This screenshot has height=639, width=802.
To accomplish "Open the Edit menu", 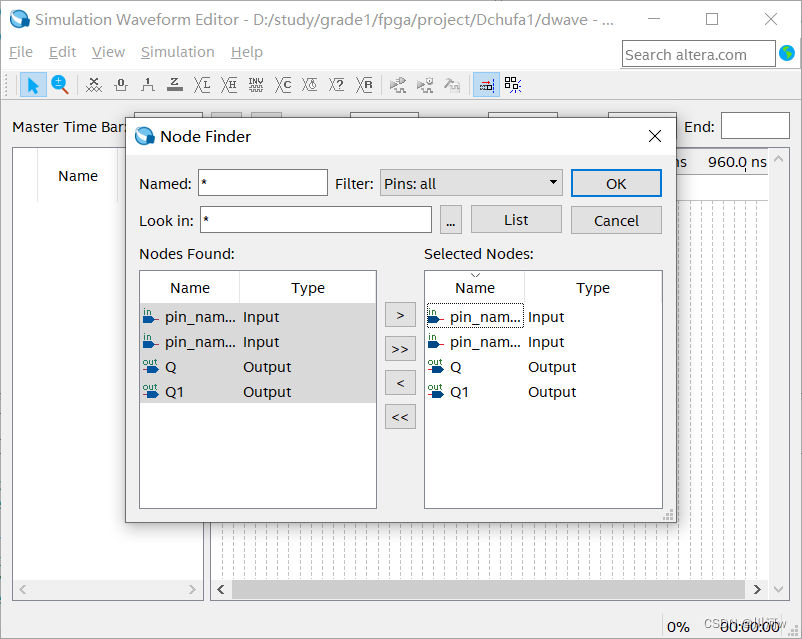I will 62,52.
